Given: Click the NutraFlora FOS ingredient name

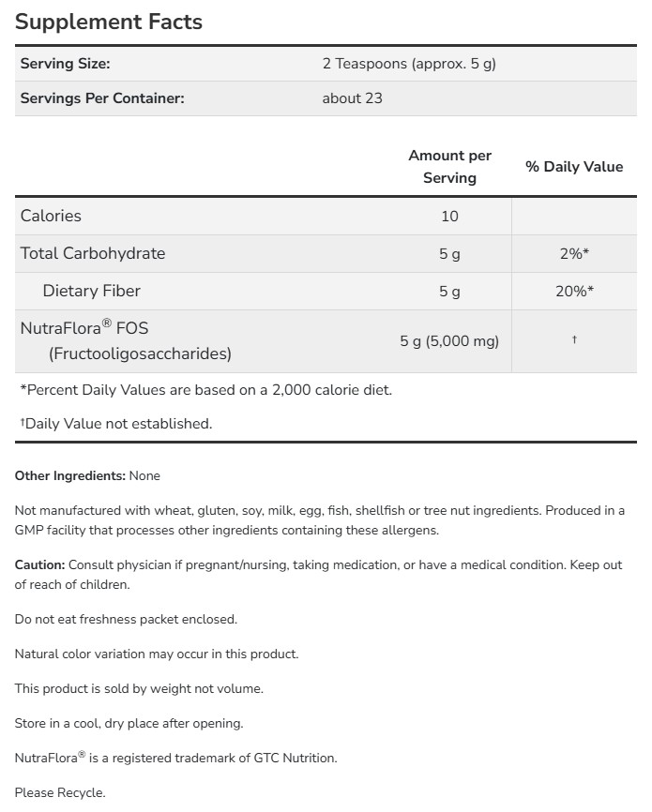Looking at the screenshot, I should [x=84, y=328].
